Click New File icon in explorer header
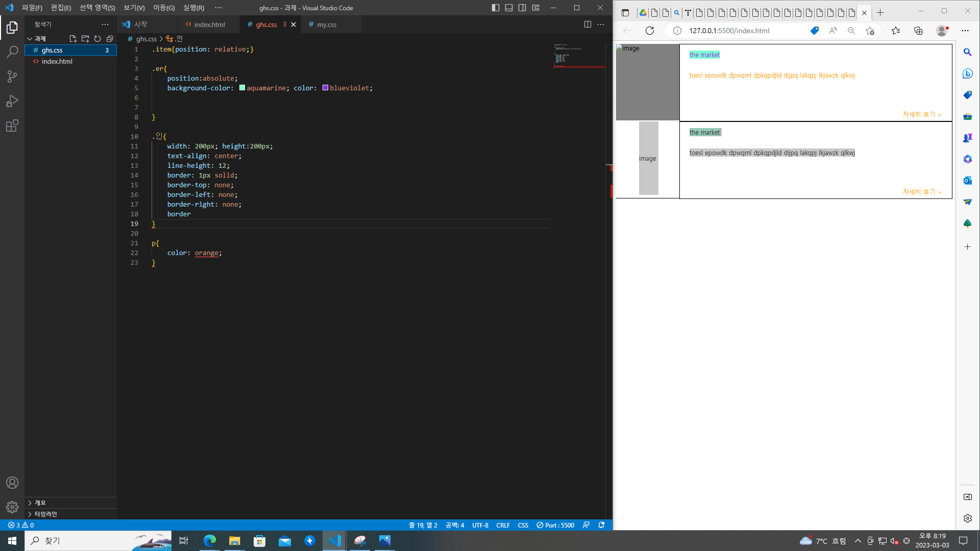This screenshot has height=551, width=980. tap(72, 39)
